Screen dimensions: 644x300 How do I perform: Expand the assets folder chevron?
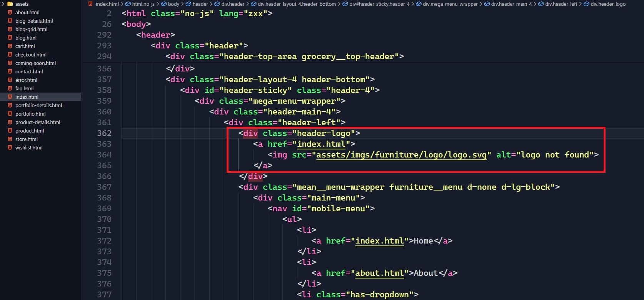[3, 4]
